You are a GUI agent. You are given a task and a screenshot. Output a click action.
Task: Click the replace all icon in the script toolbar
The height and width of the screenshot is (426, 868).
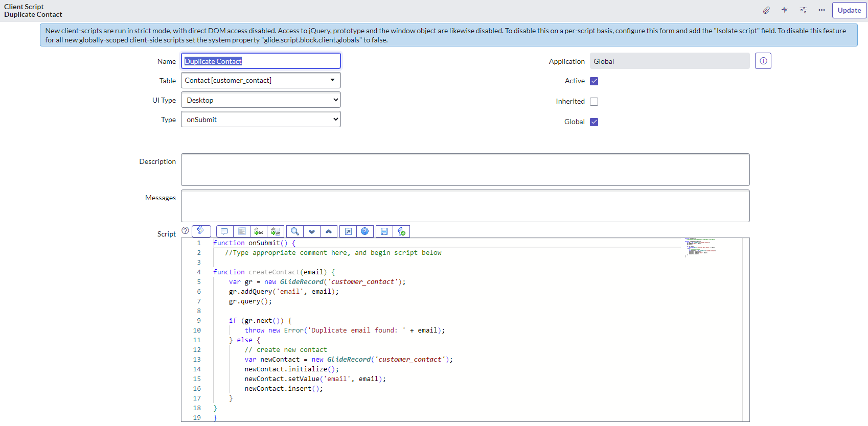tap(276, 231)
